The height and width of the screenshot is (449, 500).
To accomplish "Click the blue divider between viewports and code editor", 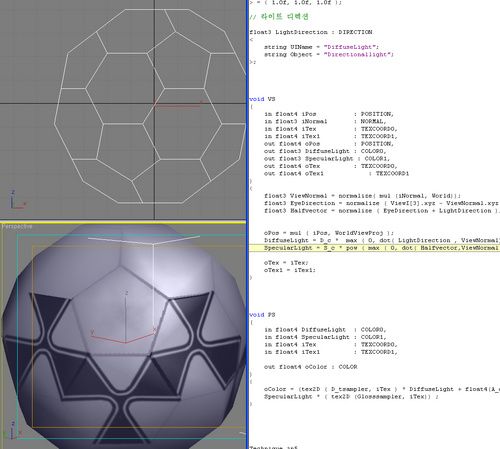I will coord(247,224).
